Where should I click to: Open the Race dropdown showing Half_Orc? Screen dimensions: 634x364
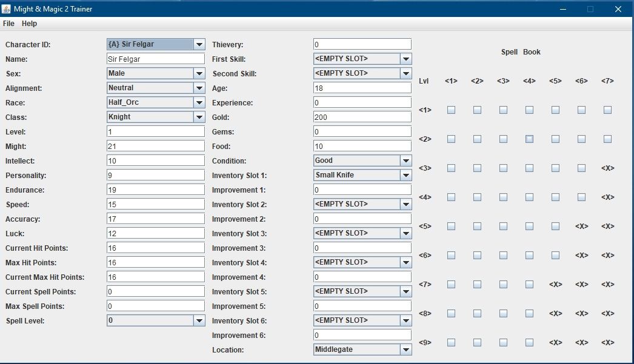(156, 102)
